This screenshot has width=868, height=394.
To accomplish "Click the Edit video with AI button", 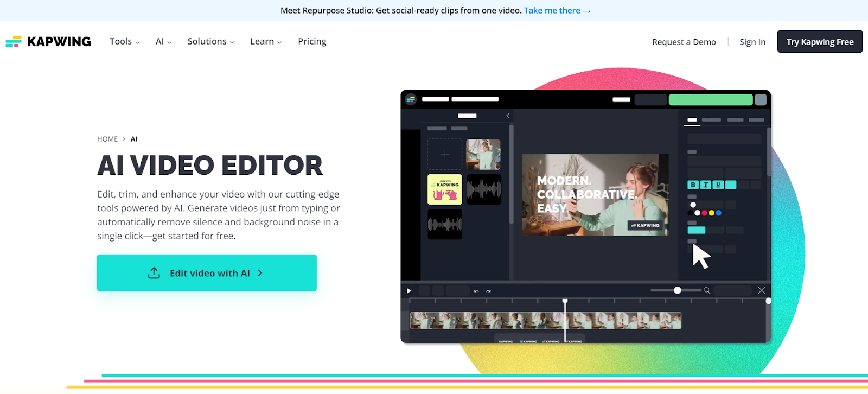I will (x=207, y=273).
